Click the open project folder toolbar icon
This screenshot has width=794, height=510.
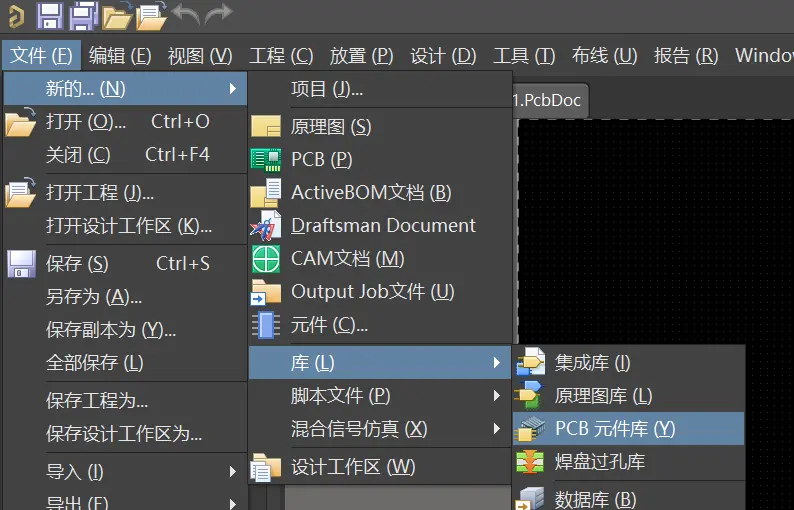[x=151, y=15]
